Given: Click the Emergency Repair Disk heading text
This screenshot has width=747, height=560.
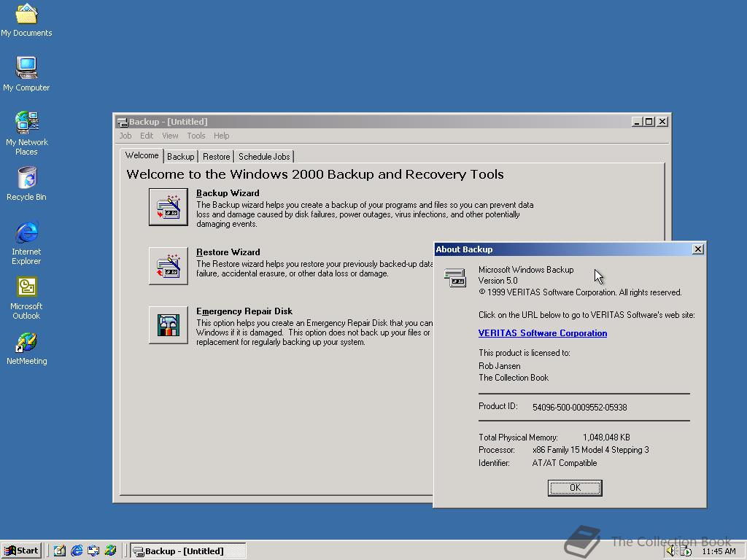Looking at the screenshot, I should tap(244, 311).
